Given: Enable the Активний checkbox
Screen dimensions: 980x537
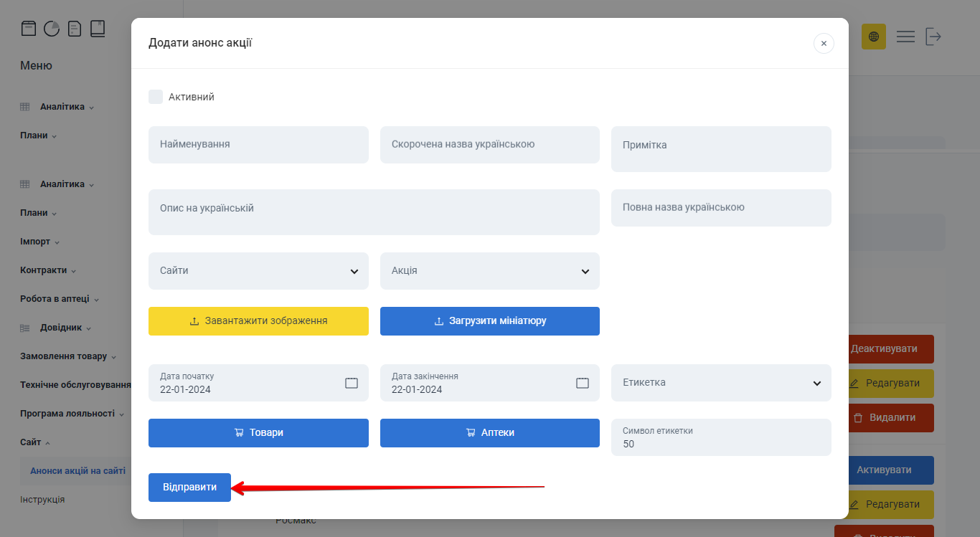Looking at the screenshot, I should 156,96.
